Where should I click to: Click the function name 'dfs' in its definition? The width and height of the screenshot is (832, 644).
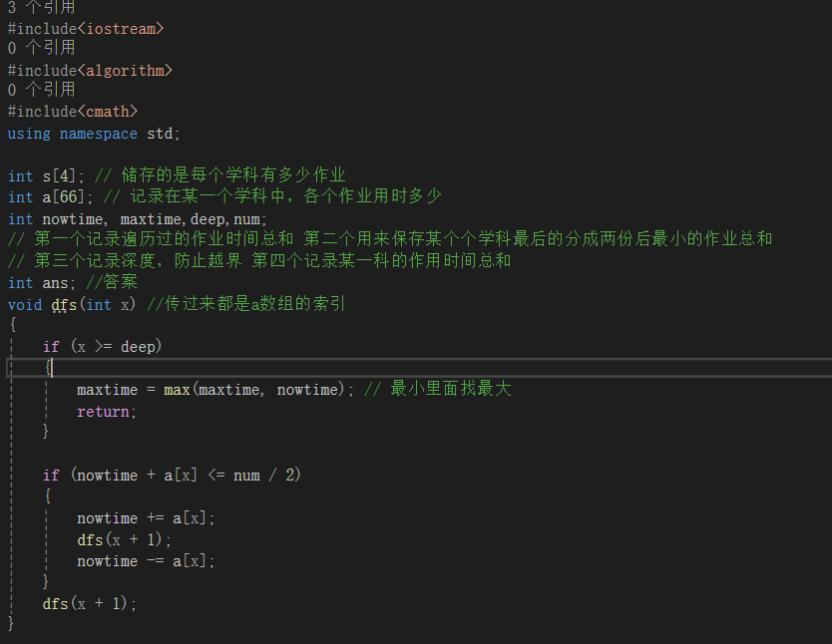click(x=64, y=305)
